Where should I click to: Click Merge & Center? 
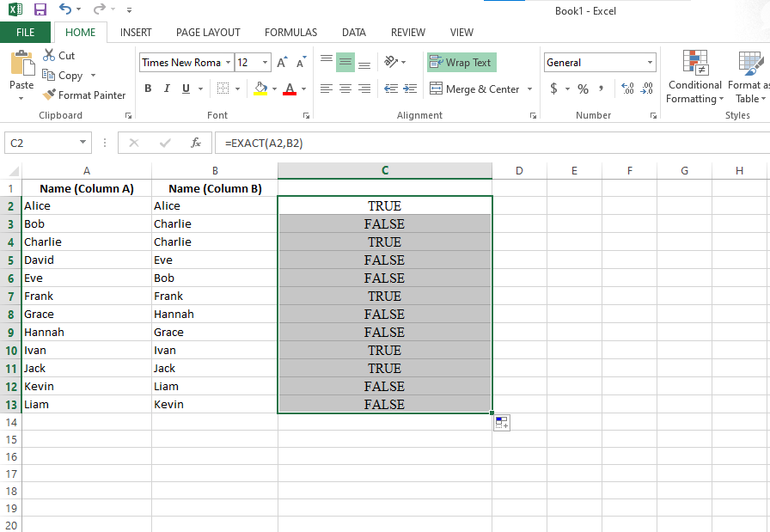[x=474, y=89]
